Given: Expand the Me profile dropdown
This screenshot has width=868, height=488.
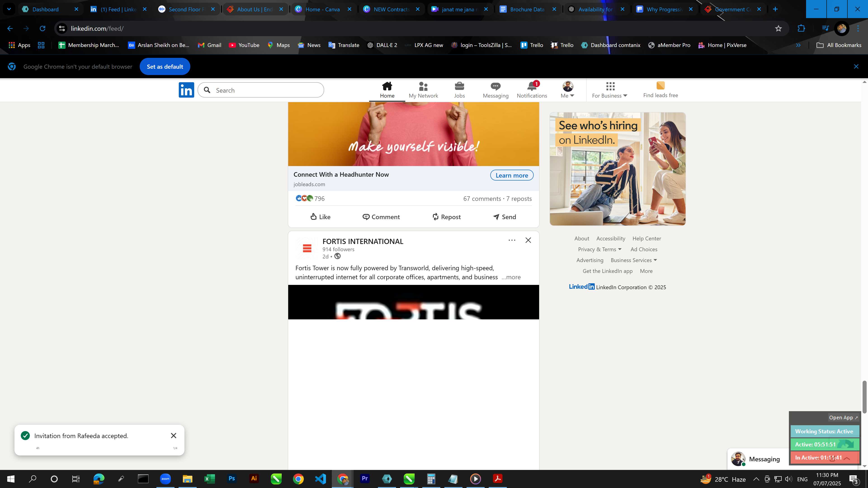Looking at the screenshot, I should coord(567,90).
